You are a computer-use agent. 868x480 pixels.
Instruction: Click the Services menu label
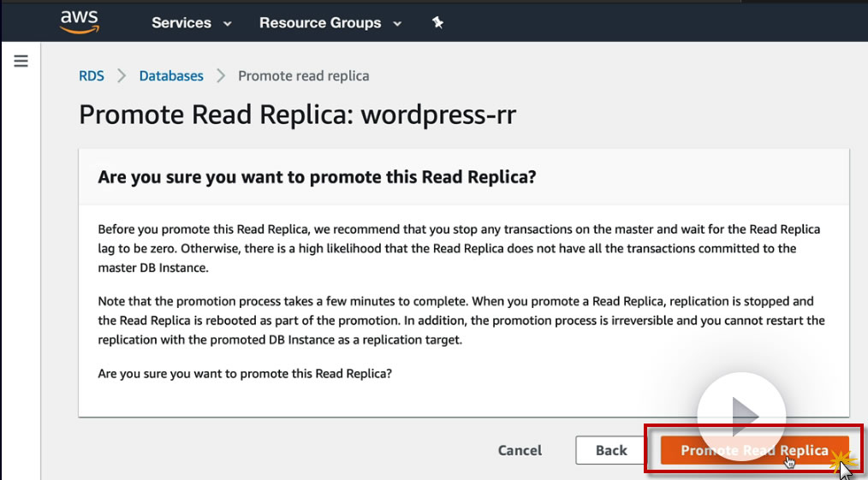(x=181, y=23)
